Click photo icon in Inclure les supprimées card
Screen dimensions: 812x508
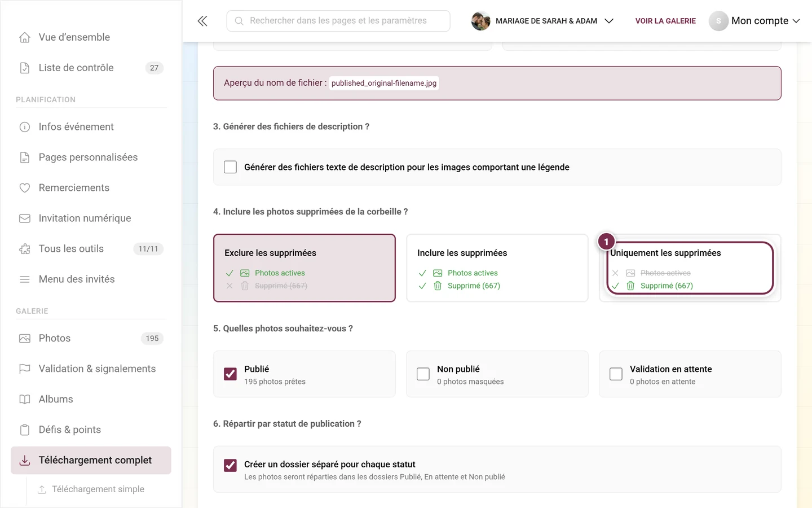[438, 273]
